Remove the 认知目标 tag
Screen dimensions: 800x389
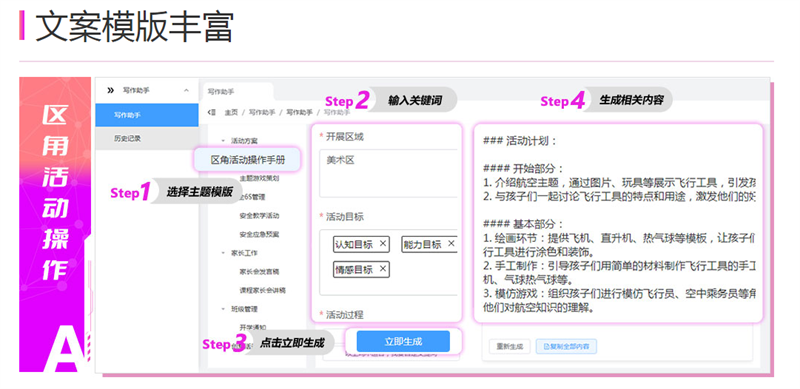(x=383, y=244)
